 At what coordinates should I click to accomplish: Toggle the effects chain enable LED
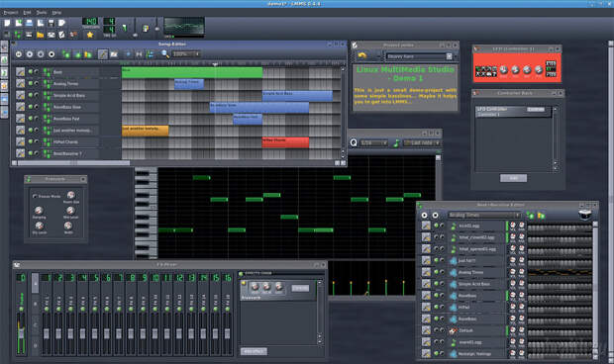(241, 274)
